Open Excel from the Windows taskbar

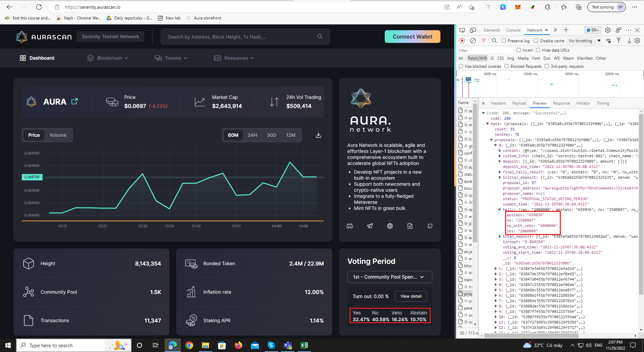tap(304, 345)
